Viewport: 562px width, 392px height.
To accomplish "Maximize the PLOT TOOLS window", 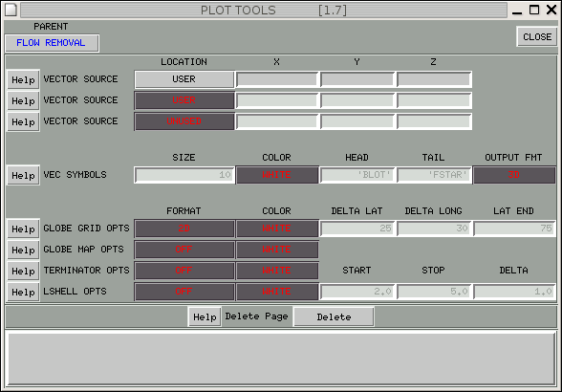I will coord(534,10).
